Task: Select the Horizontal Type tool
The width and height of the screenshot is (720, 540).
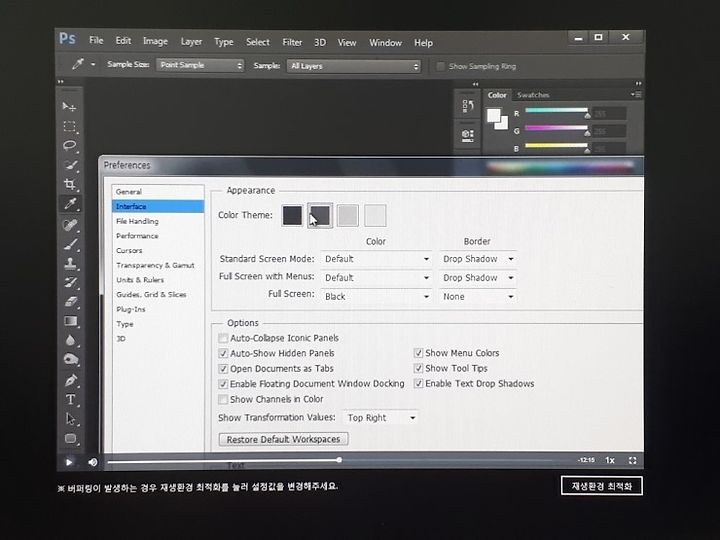Action: 70,399
